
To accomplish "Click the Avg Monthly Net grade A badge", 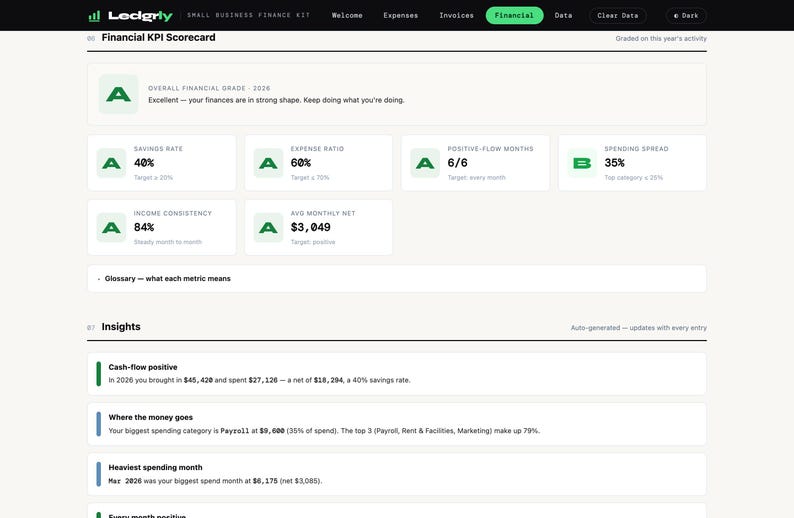I will 268,227.
